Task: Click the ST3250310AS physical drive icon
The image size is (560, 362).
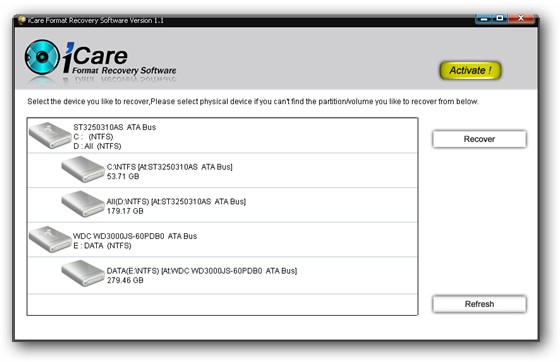Action: click(x=50, y=135)
